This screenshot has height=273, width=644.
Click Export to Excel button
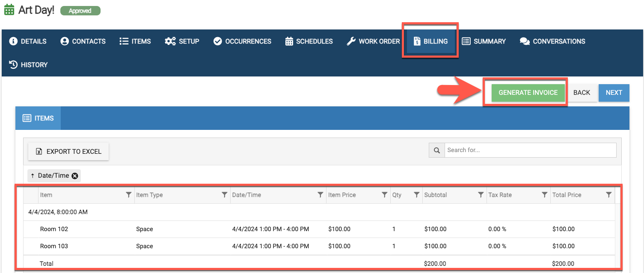tap(68, 152)
